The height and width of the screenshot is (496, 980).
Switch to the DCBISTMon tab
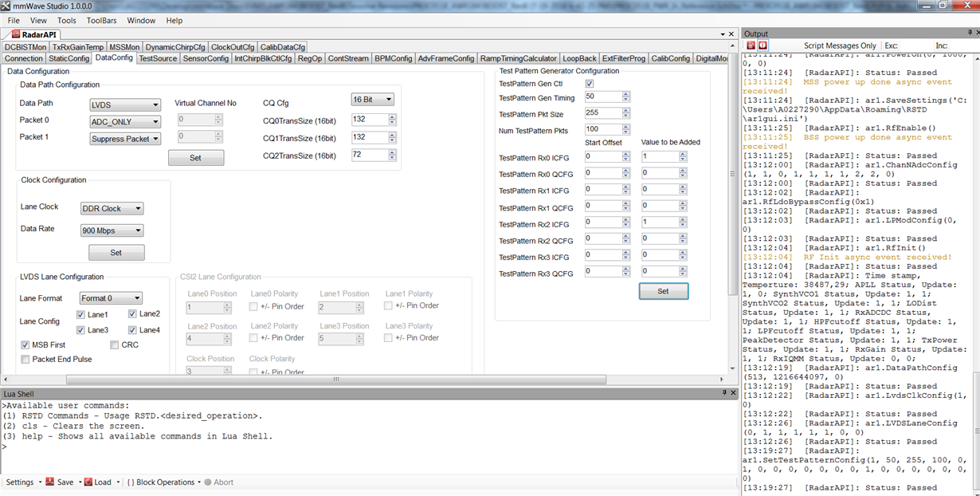click(25, 47)
